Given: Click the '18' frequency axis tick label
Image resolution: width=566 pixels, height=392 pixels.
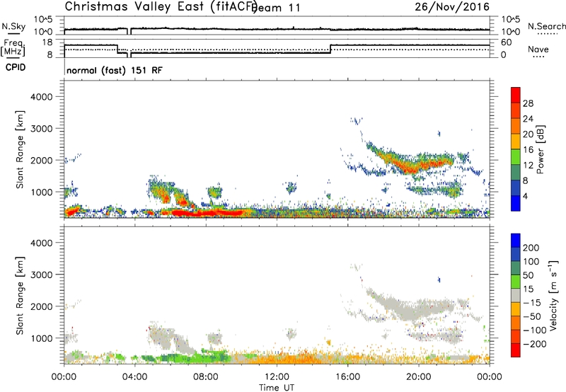Looking at the screenshot, I should click(47, 42).
